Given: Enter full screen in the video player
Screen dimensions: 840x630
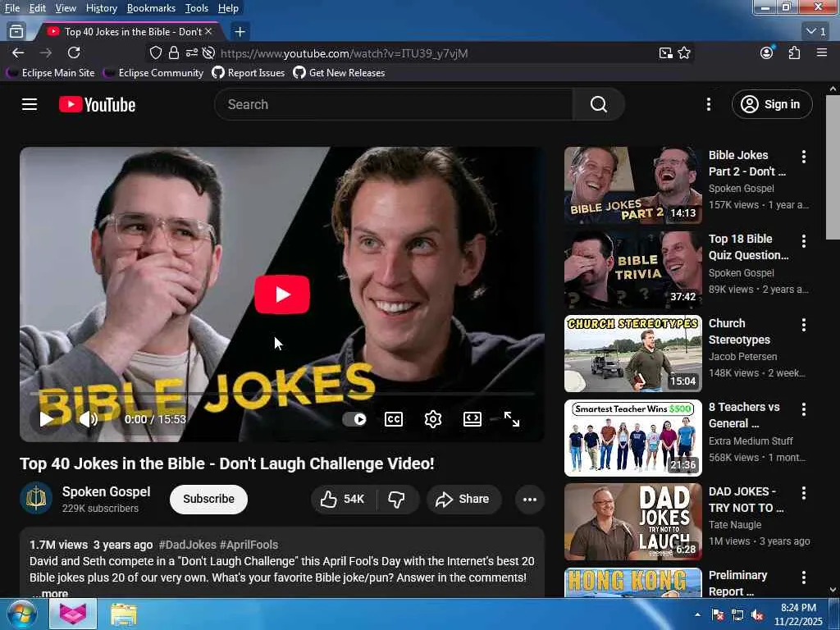Looking at the screenshot, I should (x=512, y=419).
